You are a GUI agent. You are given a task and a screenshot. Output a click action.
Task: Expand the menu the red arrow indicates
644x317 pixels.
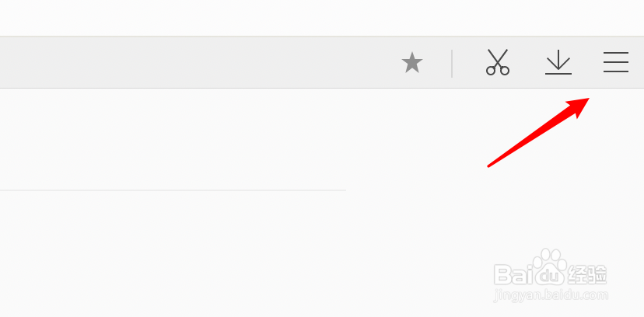616,62
